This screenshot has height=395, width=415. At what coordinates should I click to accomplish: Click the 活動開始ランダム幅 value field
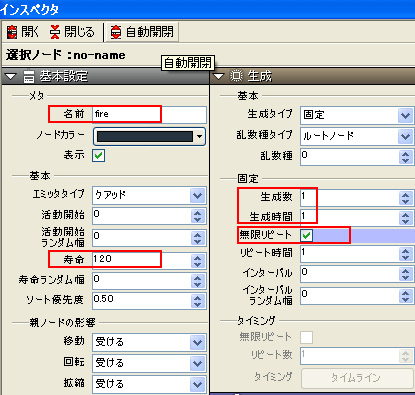coord(142,238)
